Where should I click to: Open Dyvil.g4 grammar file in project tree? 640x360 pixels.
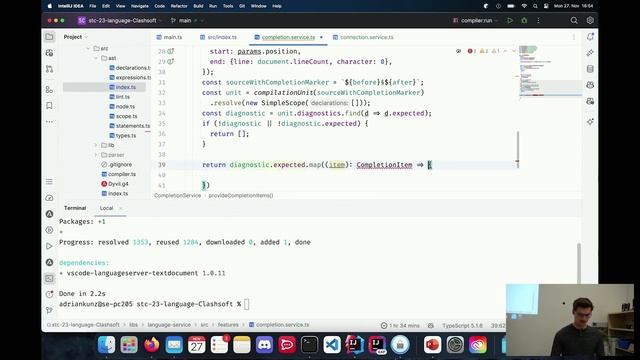pyautogui.click(x=115, y=184)
